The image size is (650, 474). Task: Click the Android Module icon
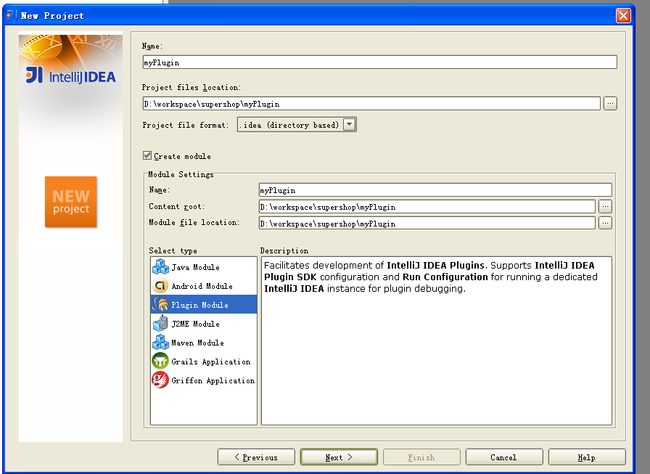point(160,286)
